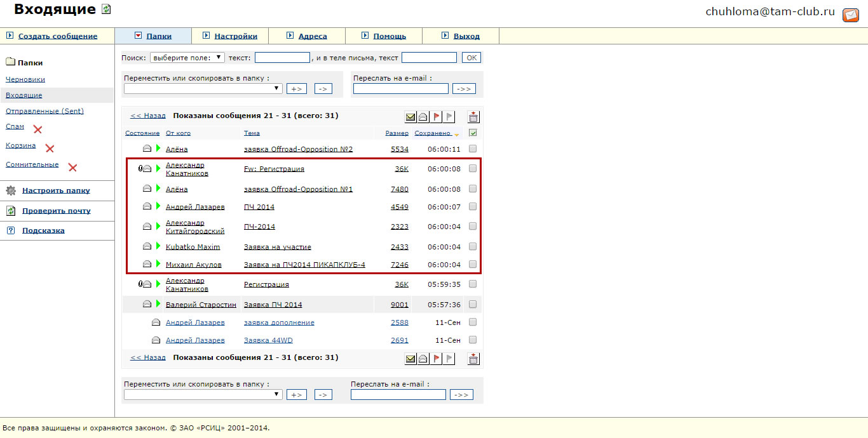Viewport: 868px width, 438px height.
Task: Click the red X next to Корзина
Action: (50, 149)
